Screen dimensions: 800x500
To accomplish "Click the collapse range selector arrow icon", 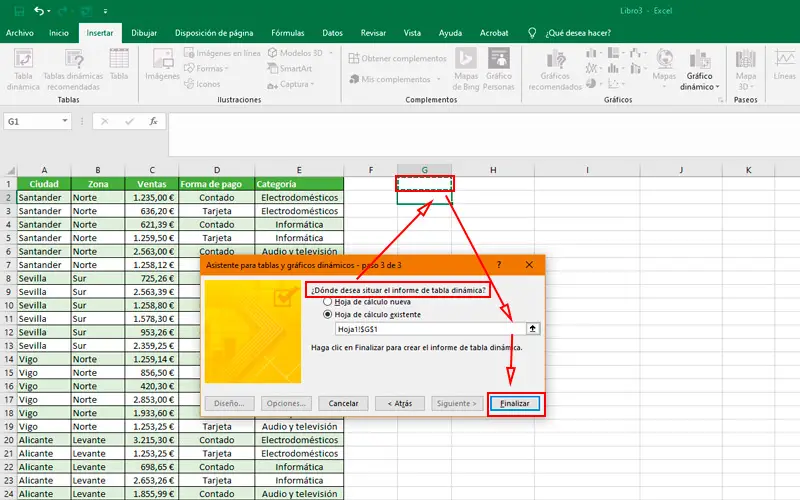I will (533, 328).
